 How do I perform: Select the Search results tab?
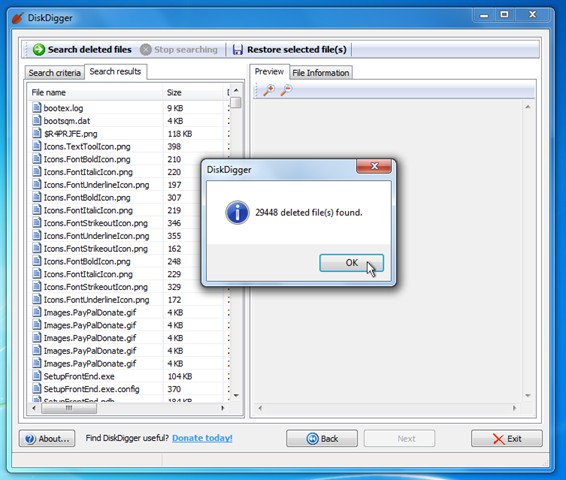[x=115, y=71]
